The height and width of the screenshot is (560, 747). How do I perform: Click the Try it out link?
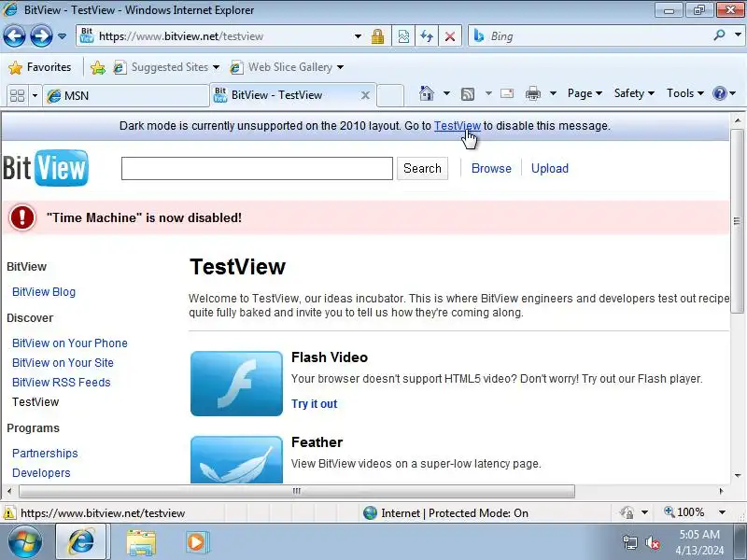click(314, 404)
